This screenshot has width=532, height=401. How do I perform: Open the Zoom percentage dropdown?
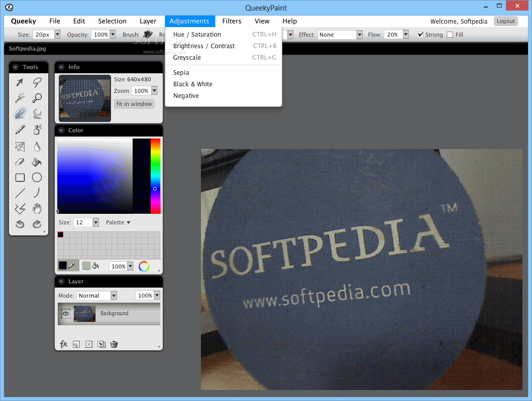click(154, 90)
